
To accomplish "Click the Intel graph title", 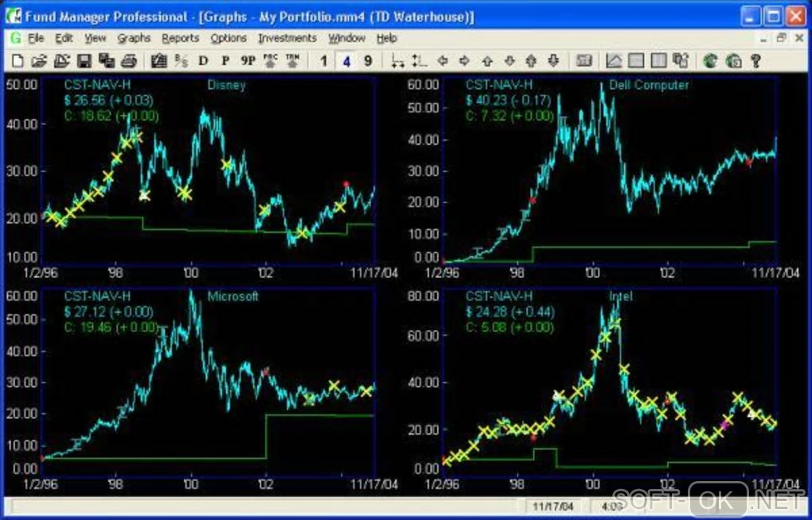I will point(621,296).
